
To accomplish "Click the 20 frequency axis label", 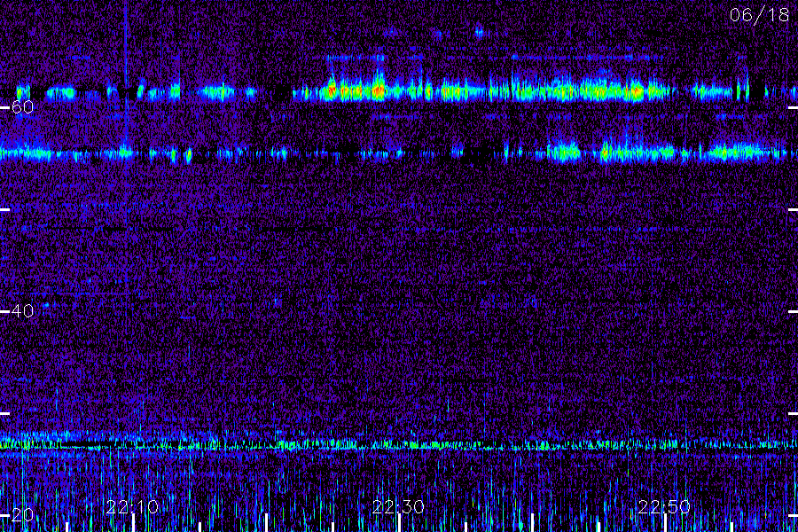I will pyautogui.click(x=22, y=514).
